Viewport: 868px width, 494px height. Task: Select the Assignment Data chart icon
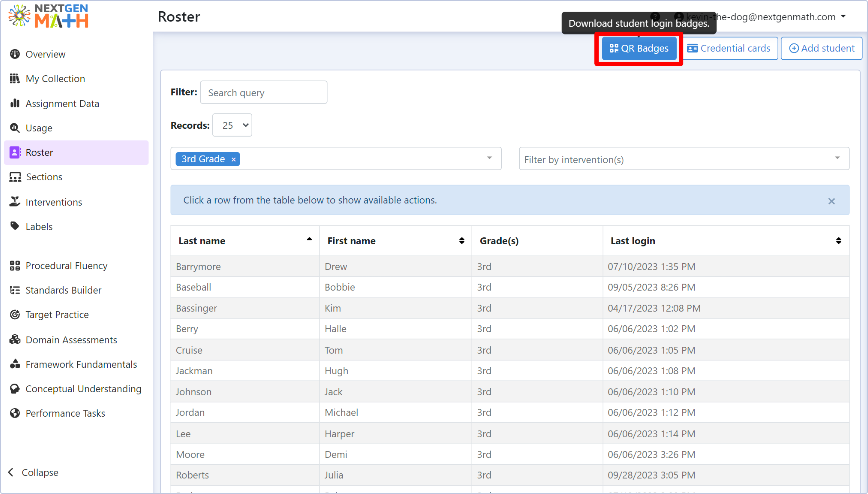point(15,103)
